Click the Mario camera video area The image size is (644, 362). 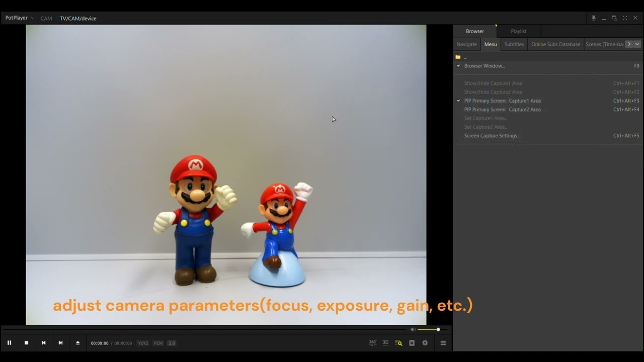pos(226,174)
